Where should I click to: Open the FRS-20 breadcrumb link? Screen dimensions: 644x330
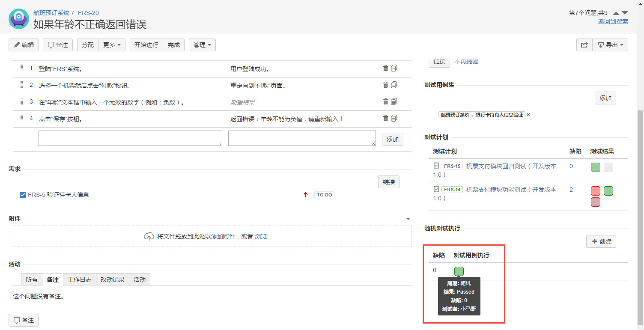(x=88, y=13)
